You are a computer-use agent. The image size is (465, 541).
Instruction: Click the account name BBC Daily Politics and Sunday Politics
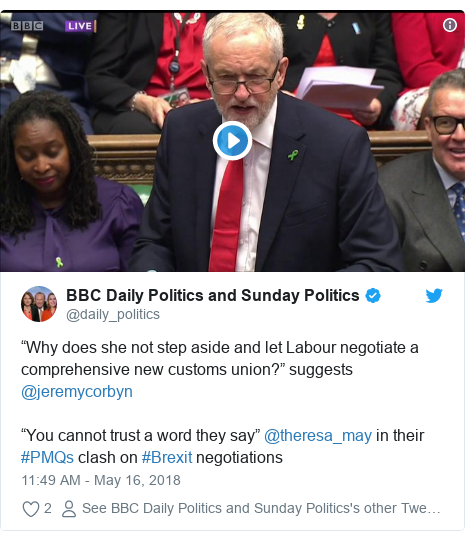click(213, 295)
